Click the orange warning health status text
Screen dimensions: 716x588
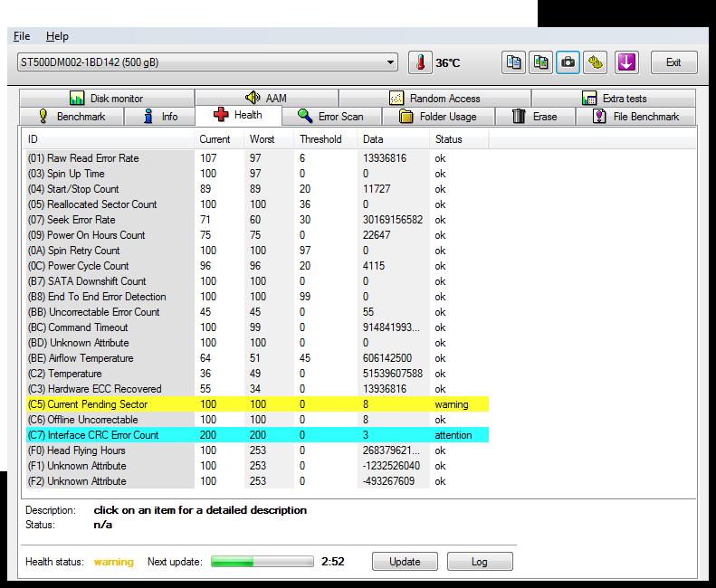[x=114, y=562]
